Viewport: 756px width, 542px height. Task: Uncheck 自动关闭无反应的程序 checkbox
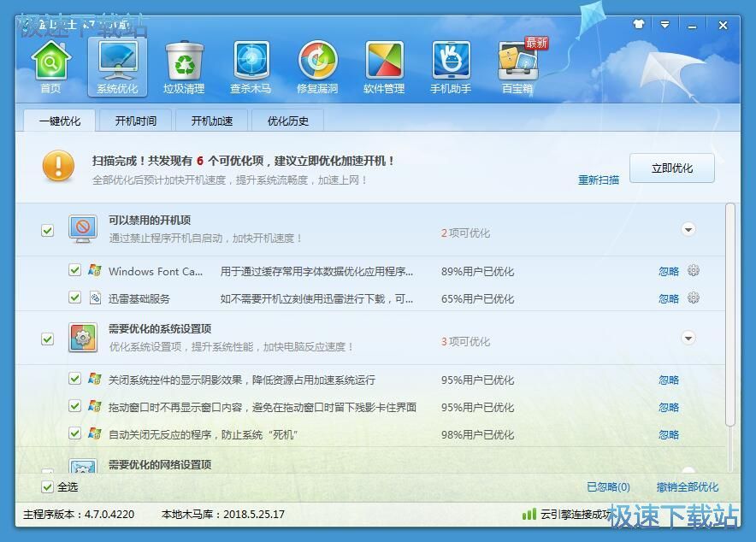coord(74,433)
